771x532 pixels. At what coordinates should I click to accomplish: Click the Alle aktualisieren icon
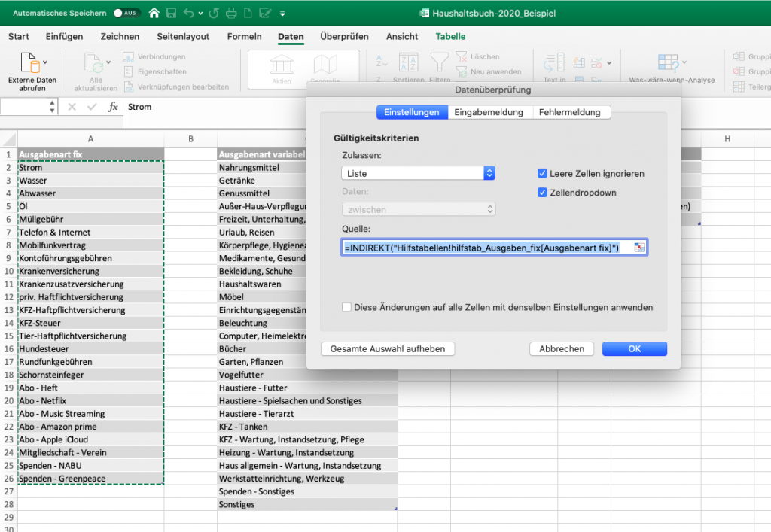(93, 63)
